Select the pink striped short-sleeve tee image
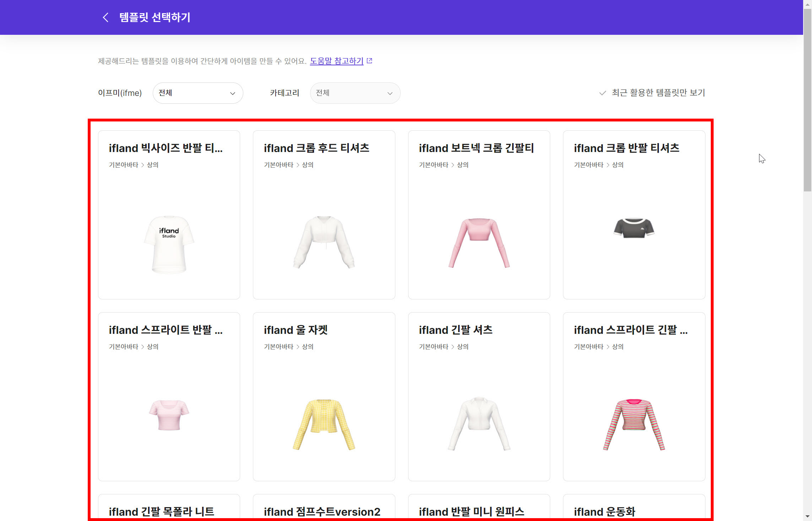The width and height of the screenshot is (812, 521). [x=169, y=415]
